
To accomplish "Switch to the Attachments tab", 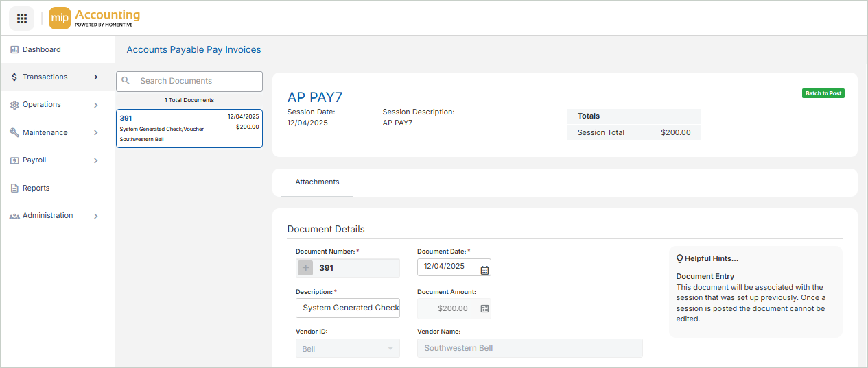I will [317, 182].
